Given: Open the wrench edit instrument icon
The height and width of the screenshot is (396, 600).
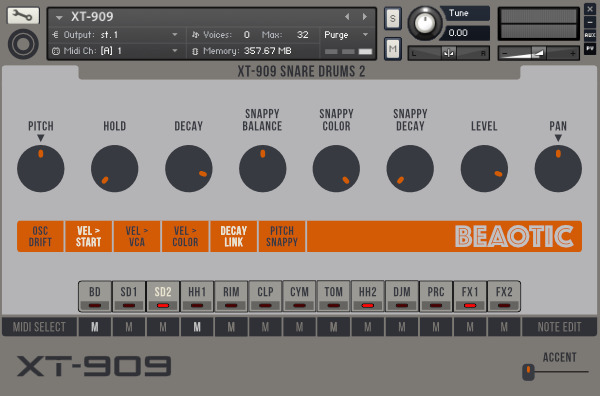Looking at the screenshot, I should [23, 16].
